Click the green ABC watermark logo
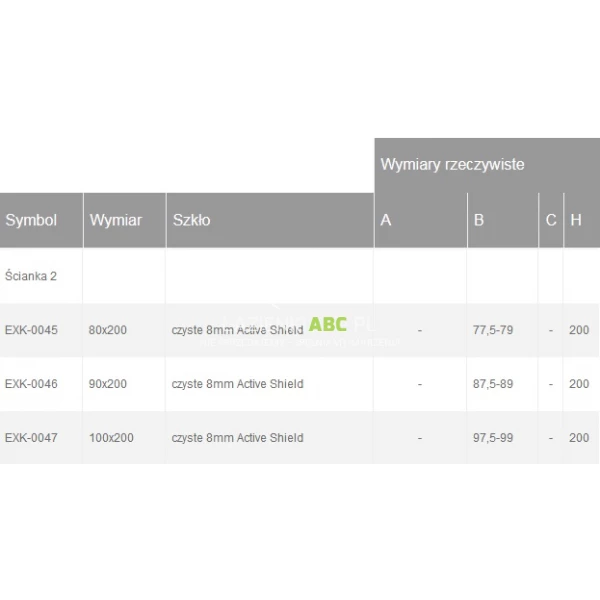 coord(328,324)
